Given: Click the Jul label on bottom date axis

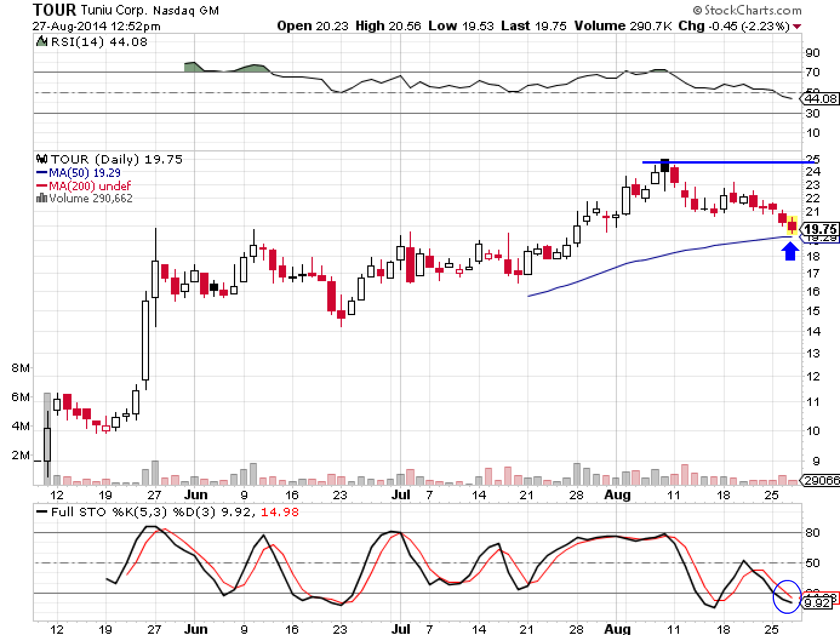Looking at the screenshot, I should tap(401, 629).
